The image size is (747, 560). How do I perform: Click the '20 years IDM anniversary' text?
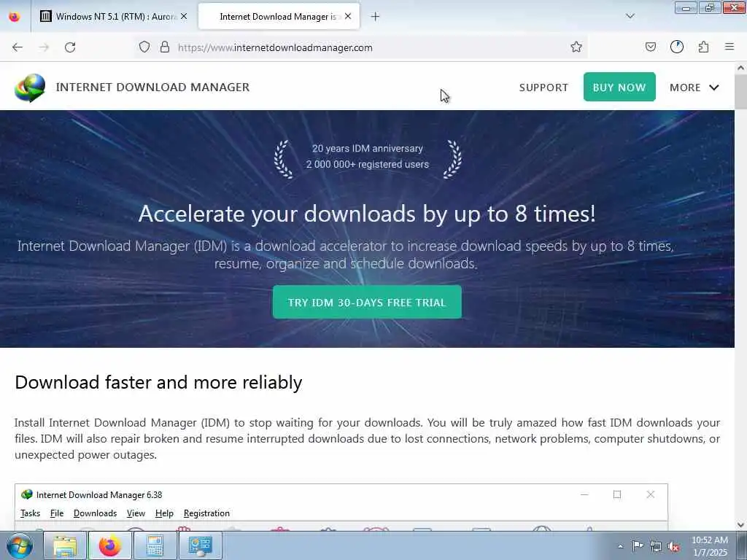(368, 149)
